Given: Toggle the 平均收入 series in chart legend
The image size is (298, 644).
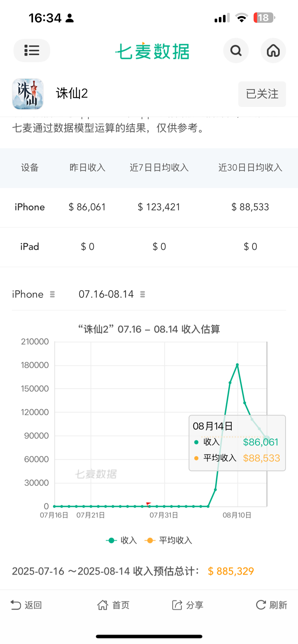Looking at the screenshot, I should 168,540.
